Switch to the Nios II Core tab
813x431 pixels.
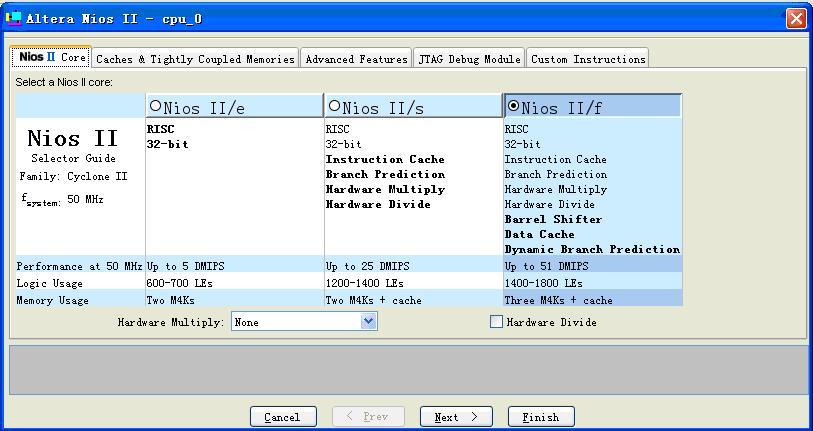[x=51, y=57]
